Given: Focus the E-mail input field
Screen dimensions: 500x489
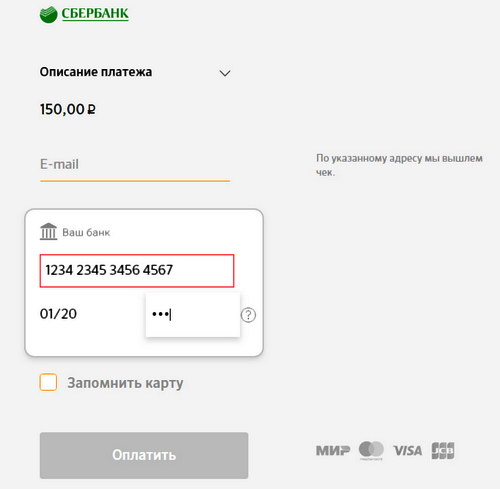Looking at the screenshot, I should click(135, 165).
